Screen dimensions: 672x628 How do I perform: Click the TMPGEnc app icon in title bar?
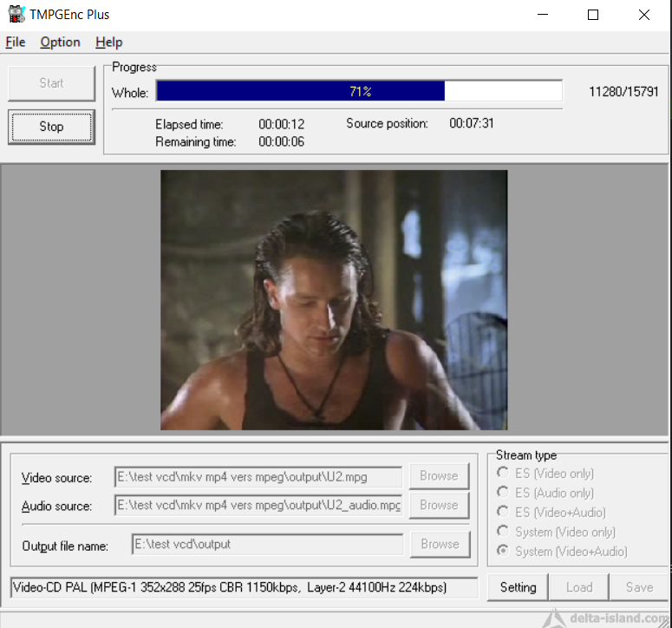coord(16,14)
